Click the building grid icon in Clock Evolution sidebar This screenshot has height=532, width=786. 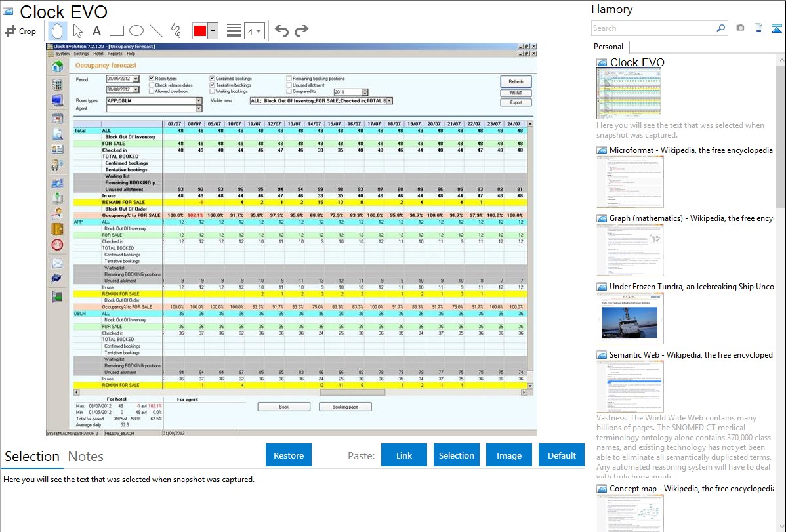tap(58, 84)
